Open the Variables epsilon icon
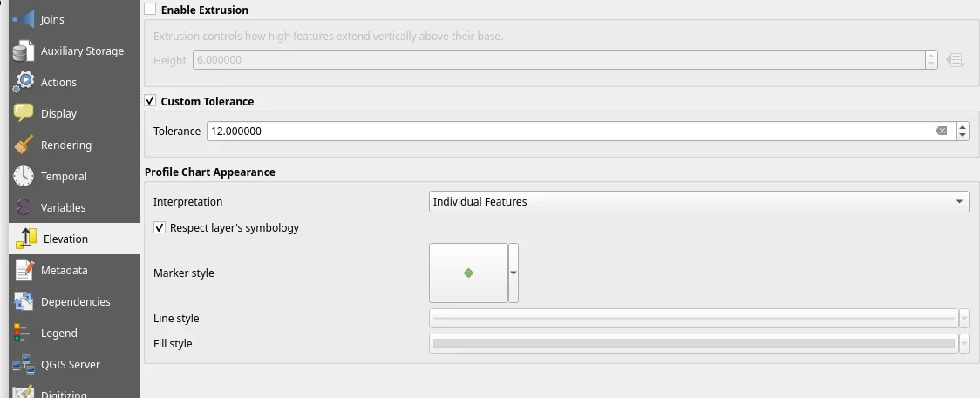The width and height of the screenshot is (980, 398). 24,208
